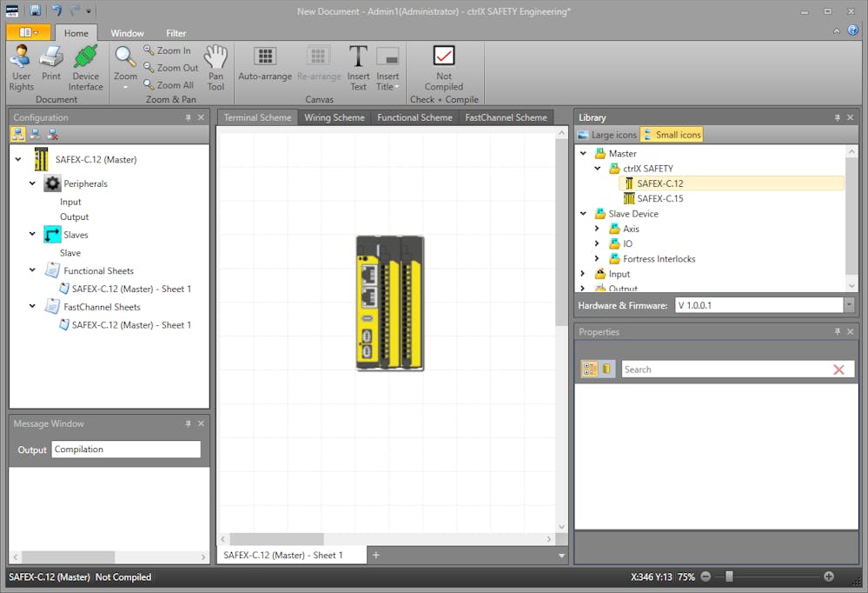Collapse FastChannel Sheets node

[32, 306]
